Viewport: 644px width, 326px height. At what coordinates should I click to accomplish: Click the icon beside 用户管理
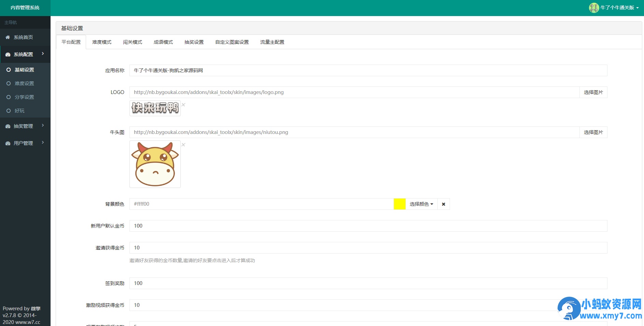[x=8, y=144]
